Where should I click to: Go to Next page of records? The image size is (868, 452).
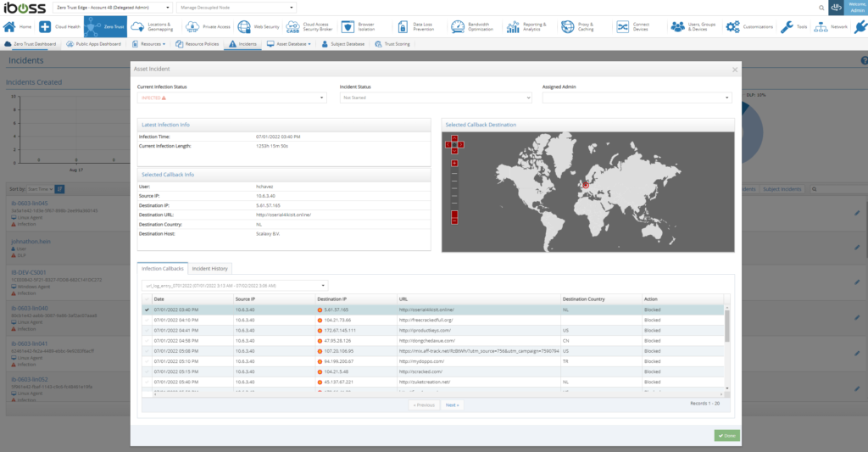[x=453, y=405]
